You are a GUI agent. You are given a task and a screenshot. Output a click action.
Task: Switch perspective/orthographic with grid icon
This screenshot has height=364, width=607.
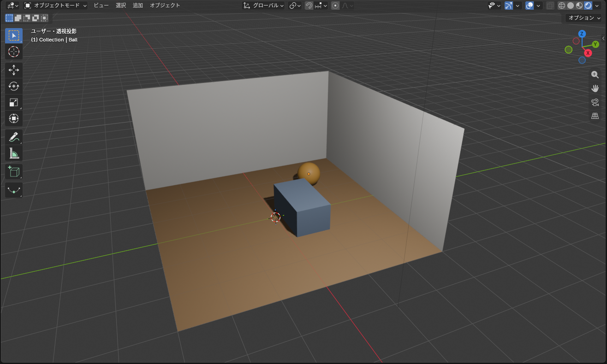pos(595,116)
